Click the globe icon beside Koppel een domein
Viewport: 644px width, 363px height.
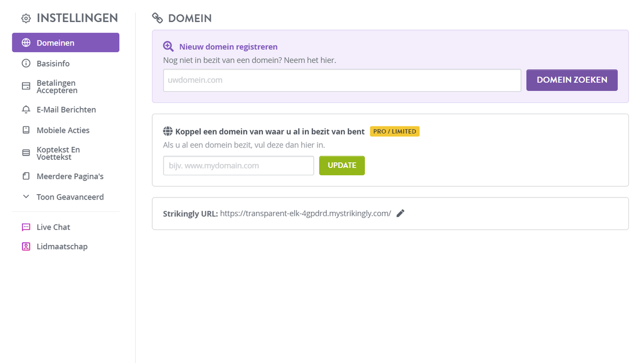coord(167,131)
